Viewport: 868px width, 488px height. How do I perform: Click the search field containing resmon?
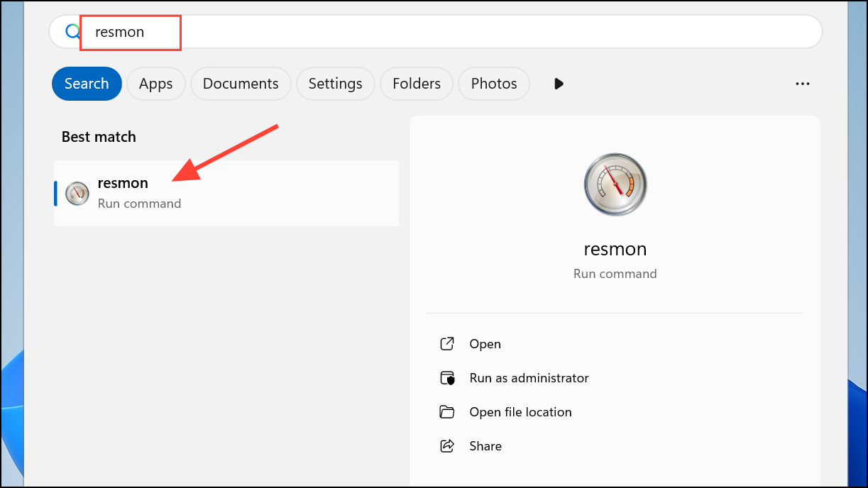(x=426, y=32)
